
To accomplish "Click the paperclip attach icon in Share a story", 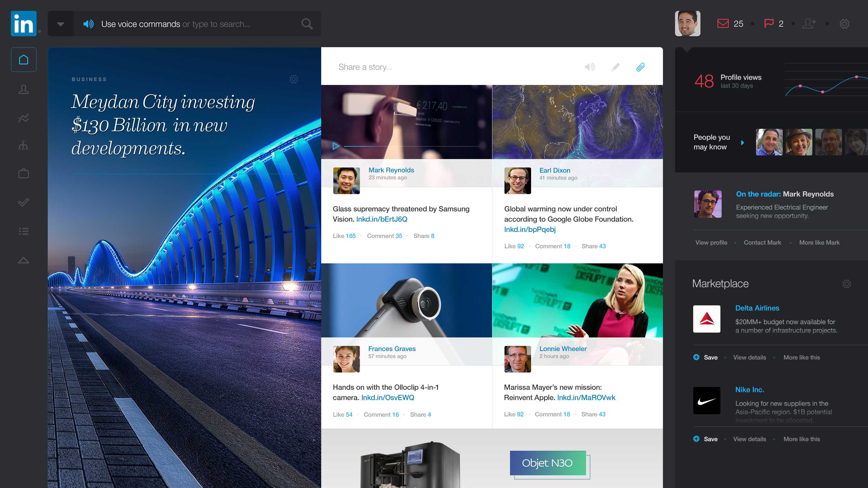I will coord(641,67).
